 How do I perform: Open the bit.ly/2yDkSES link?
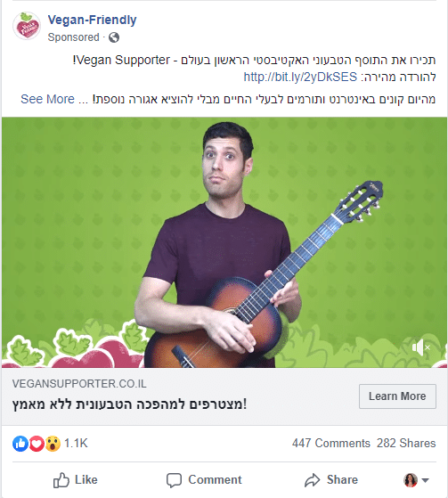(300, 78)
